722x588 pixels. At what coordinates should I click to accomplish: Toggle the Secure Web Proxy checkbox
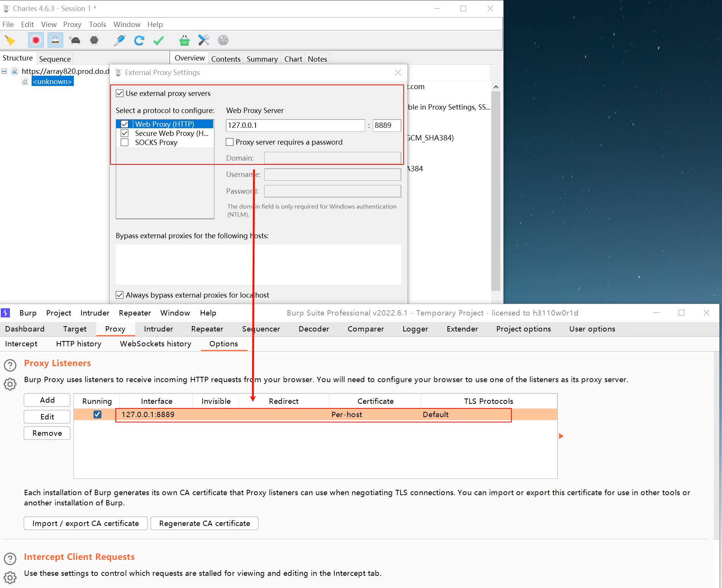[x=125, y=133]
